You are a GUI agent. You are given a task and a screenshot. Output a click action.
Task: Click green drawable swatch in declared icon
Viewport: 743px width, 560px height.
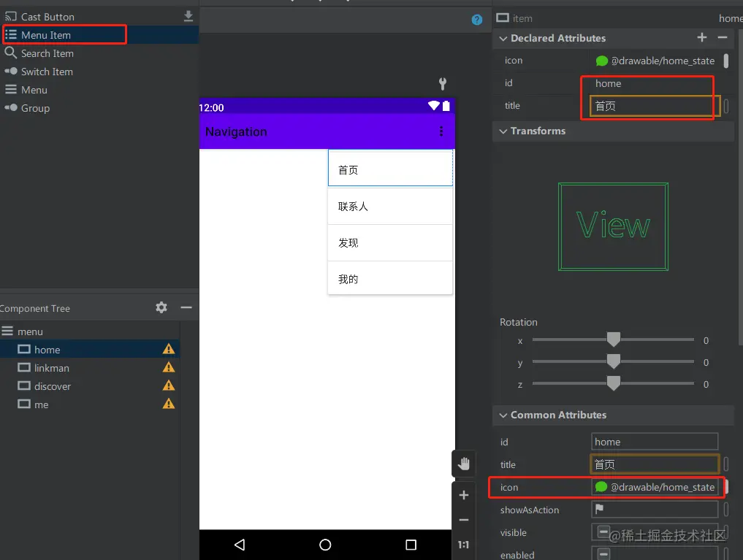click(602, 61)
